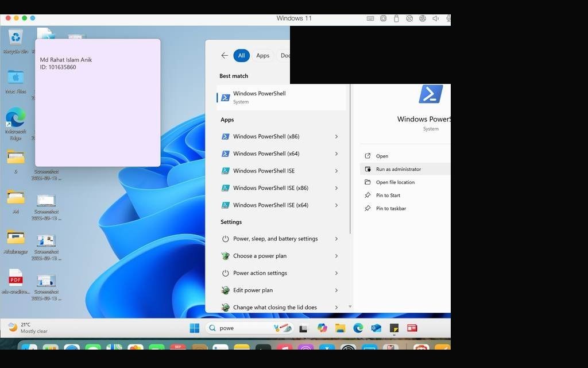Click the large PowerShell icon in preview pane
This screenshot has width=588, height=368.
pos(431,94)
